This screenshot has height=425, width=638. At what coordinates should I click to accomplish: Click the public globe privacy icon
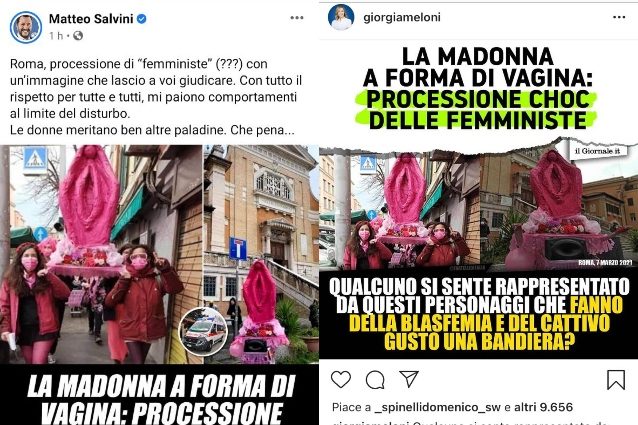[x=78, y=36]
